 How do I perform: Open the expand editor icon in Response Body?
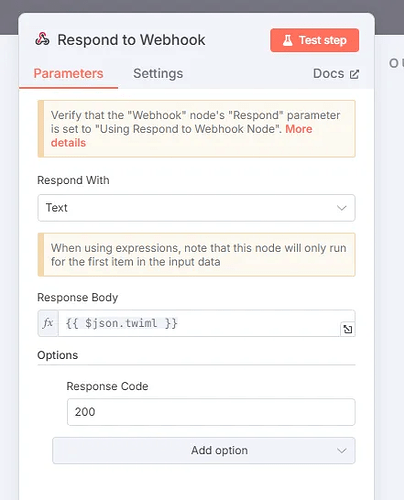coord(348,329)
